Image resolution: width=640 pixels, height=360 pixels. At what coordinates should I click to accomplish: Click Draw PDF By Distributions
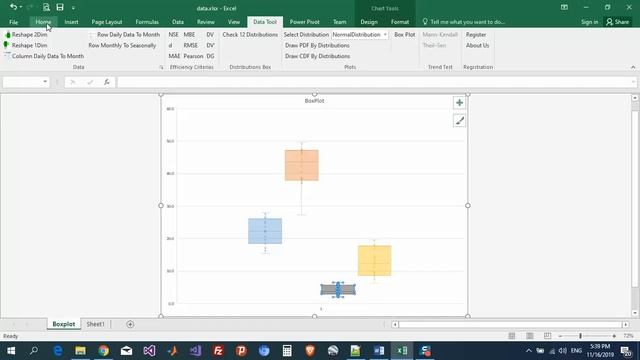(x=317, y=45)
